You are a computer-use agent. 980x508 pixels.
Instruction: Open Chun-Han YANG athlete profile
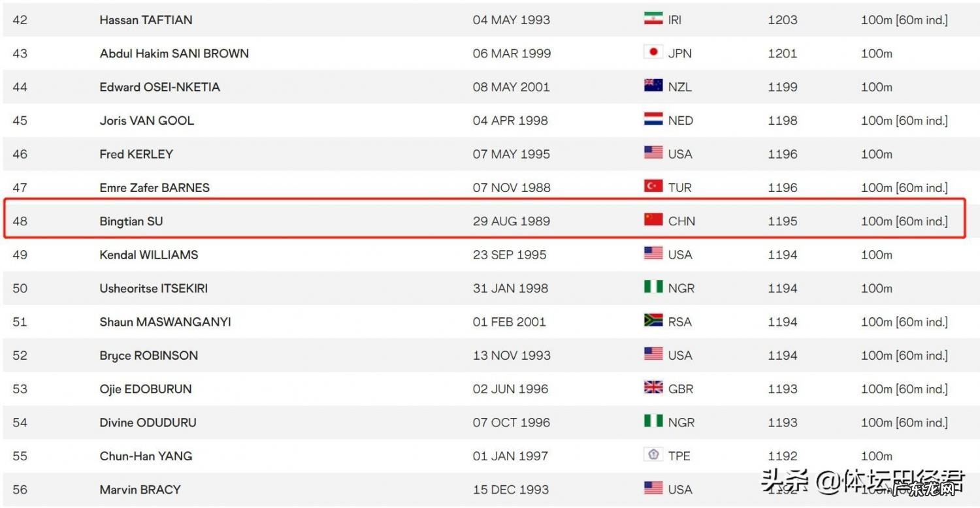(146, 456)
